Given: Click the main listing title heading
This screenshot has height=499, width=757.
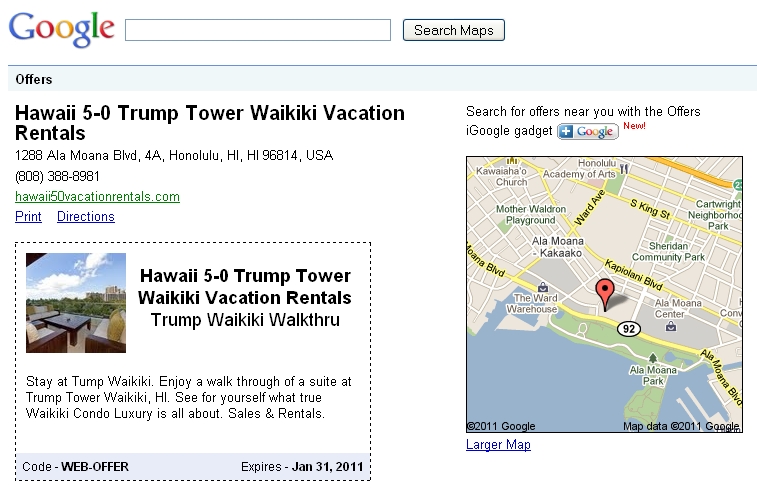Looking at the screenshot, I should pyautogui.click(x=210, y=123).
